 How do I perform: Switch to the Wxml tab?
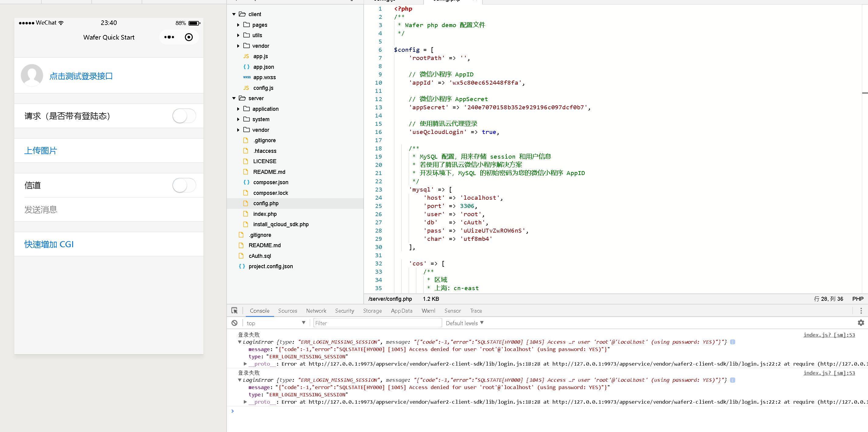428,311
